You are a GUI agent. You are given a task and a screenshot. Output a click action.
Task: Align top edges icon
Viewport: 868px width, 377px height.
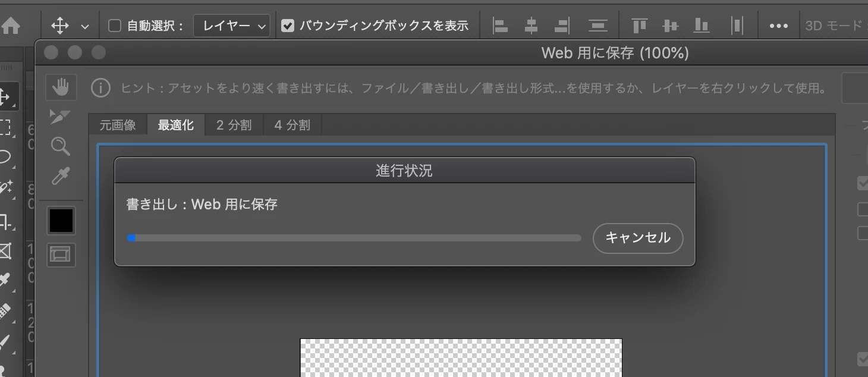(x=640, y=26)
